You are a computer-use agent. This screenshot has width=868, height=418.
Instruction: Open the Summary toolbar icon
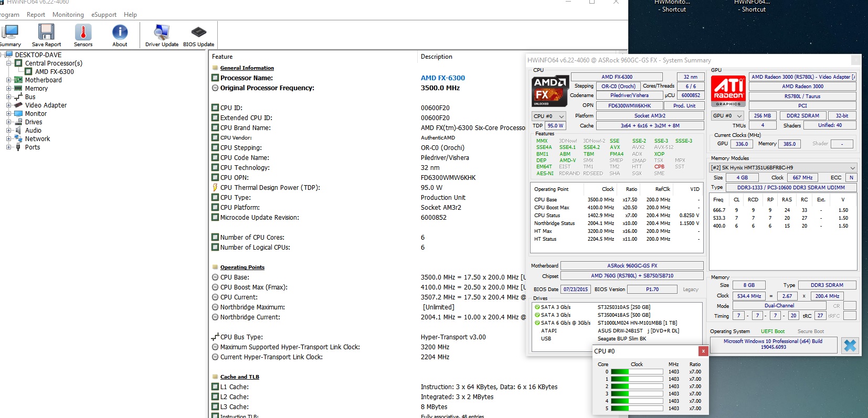click(x=10, y=32)
